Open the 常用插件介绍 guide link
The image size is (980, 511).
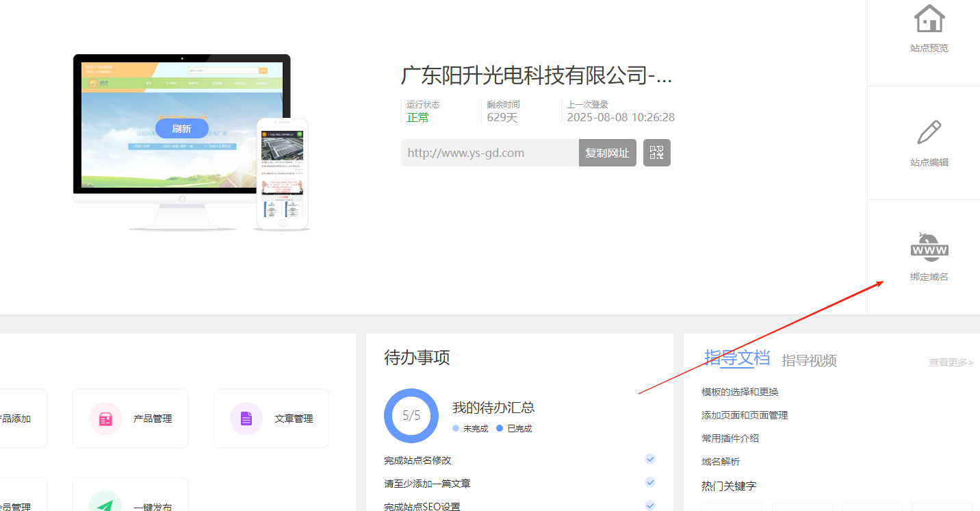(730, 438)
